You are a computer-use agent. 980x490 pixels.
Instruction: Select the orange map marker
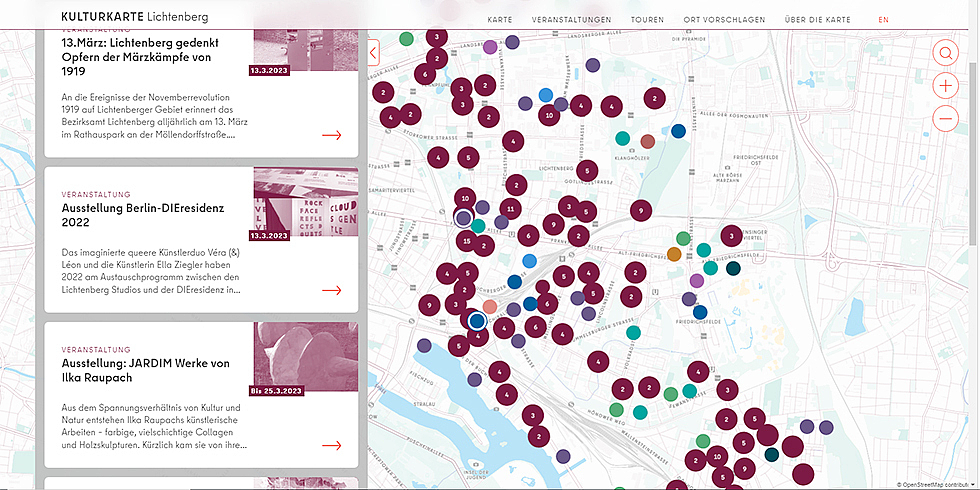pyautogui.click(x=674, y=254)
